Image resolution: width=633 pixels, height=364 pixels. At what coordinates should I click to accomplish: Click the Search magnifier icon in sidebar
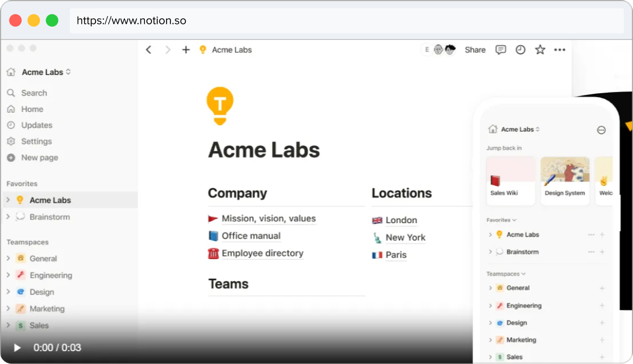pos(11,93)
